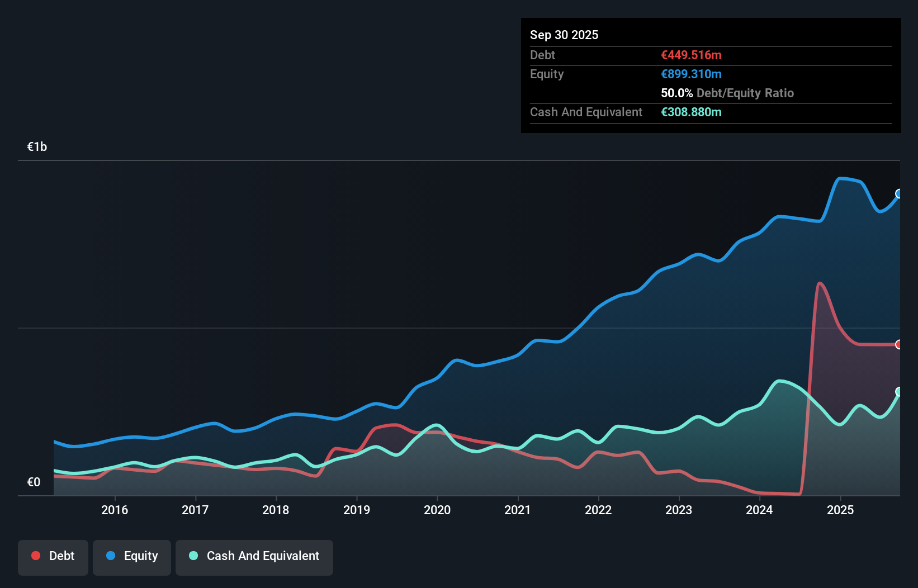918x588 pixels.
Task: Click the red Debt legend dot
Action: [x=36, y=556]
